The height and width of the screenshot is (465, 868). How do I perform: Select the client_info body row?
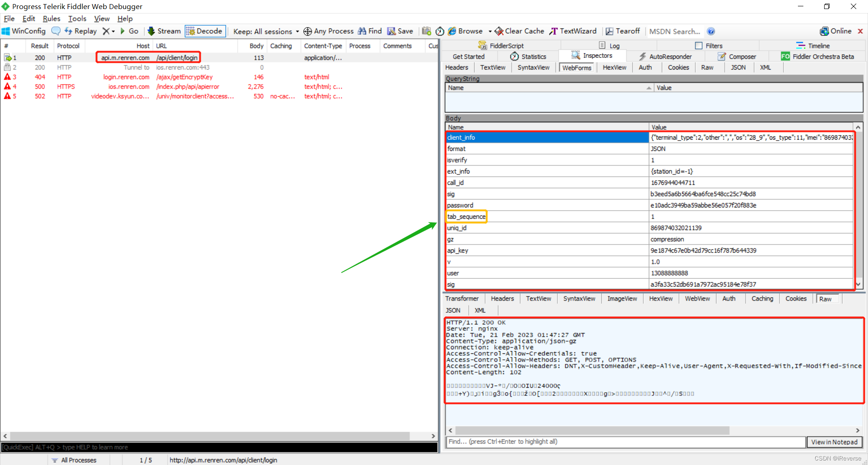point(649,137)
